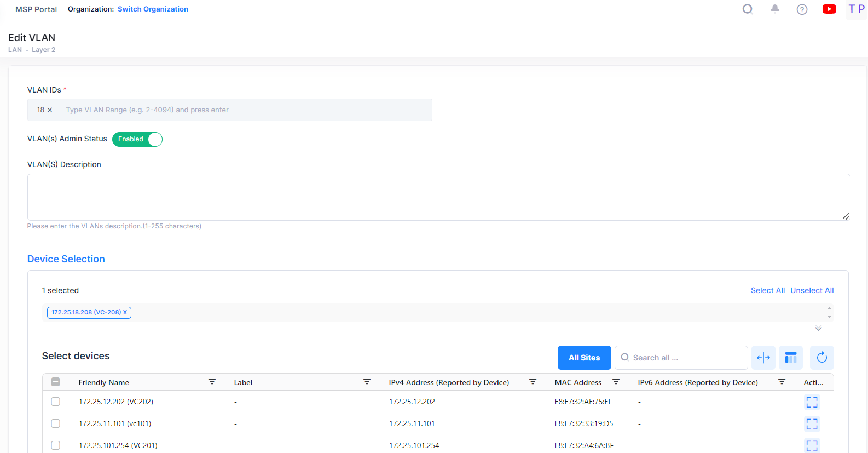Expand row details for 172.25.12.202 (VC202)

812,402
